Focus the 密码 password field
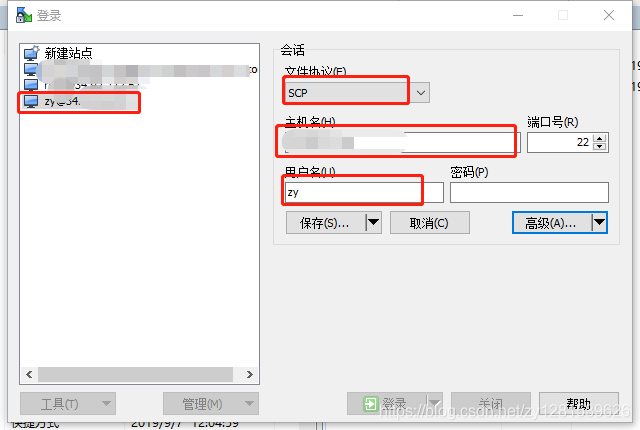The image size is (640, 430). coord(529,192)
